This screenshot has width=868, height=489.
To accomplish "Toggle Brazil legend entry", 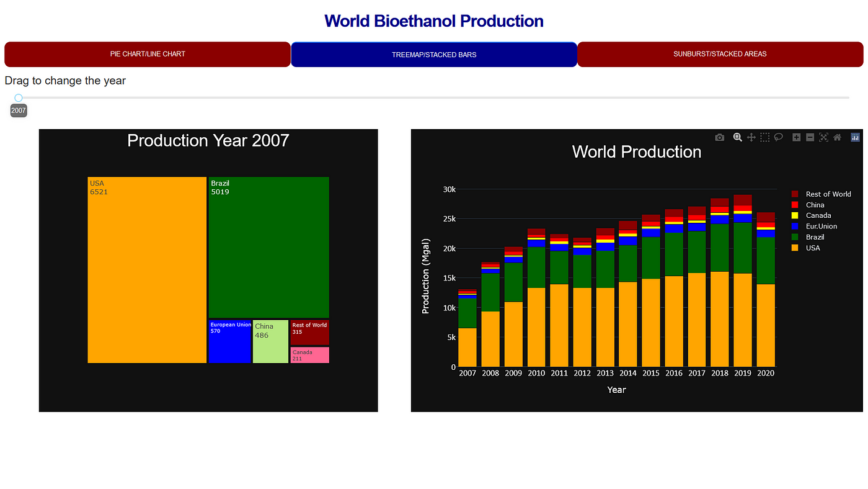I will [808, 237].
